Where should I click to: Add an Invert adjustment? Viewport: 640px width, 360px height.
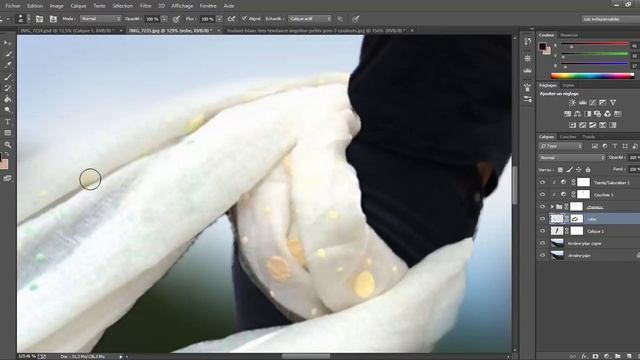pyautogui.click(x=572, y=125)
